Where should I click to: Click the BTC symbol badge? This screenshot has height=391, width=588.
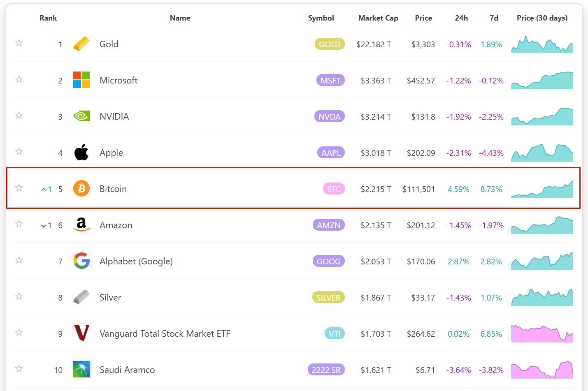pyautogui.click(x=334, y=189)
